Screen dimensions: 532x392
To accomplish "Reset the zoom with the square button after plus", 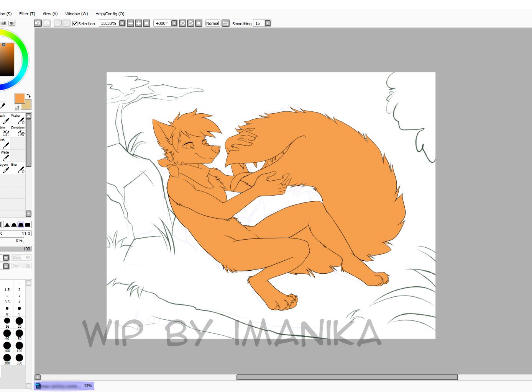I will (x=147, y=23).
